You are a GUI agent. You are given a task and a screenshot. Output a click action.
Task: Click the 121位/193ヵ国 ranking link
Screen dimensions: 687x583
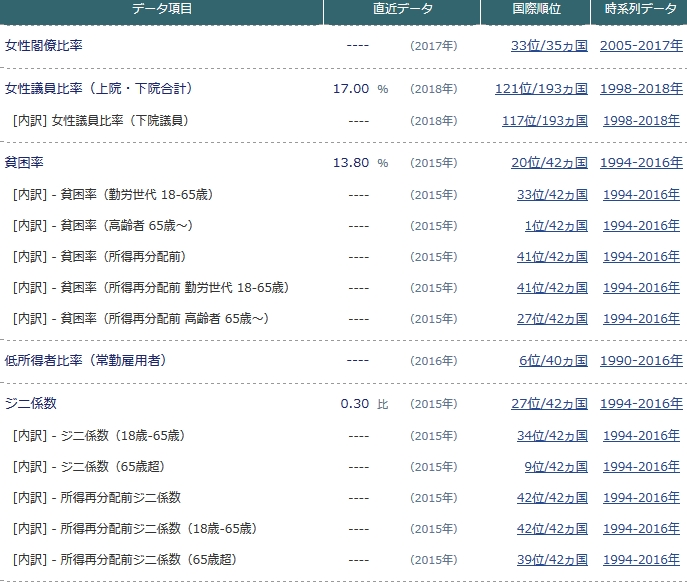coord(541,89)
